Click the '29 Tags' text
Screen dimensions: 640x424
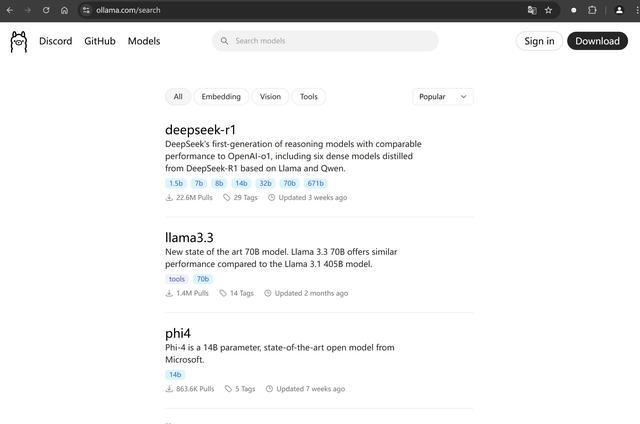coord(246,198)
